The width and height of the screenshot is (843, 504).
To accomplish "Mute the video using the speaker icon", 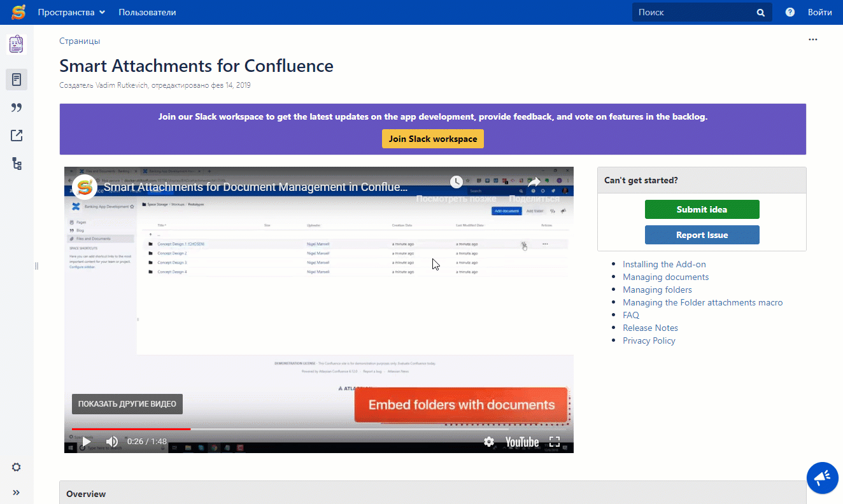I will coord(112,441).
